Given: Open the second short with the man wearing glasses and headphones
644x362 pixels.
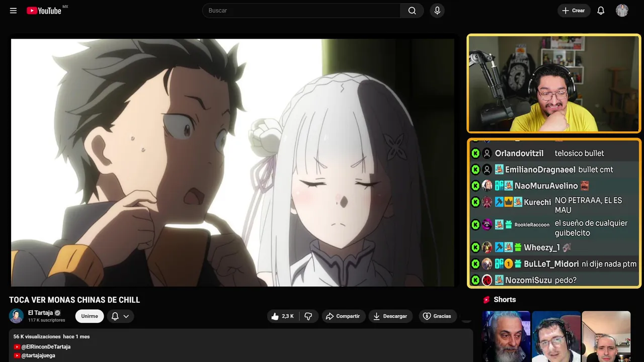Looking at the screenshot, I should (x=556, y=336).
